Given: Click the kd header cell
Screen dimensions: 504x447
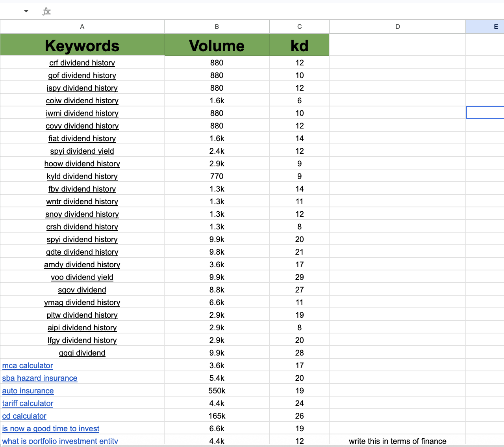Looking at the screenshot, I should click(x=299, y=45).
